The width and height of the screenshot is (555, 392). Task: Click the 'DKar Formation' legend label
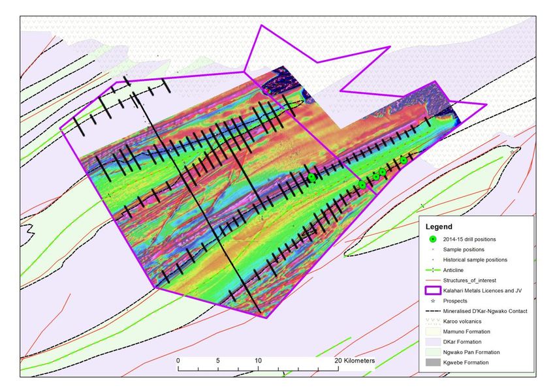[x=462, y=342]
